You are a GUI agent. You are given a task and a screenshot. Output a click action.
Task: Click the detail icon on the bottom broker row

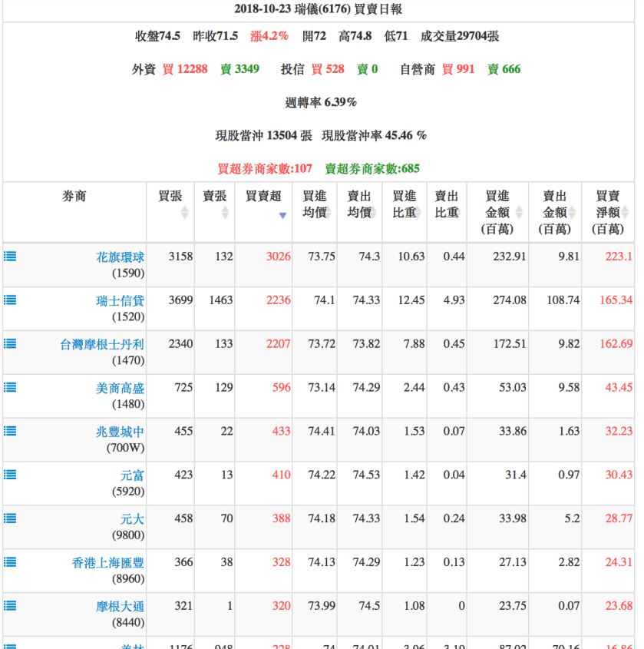tap(9, 645)
